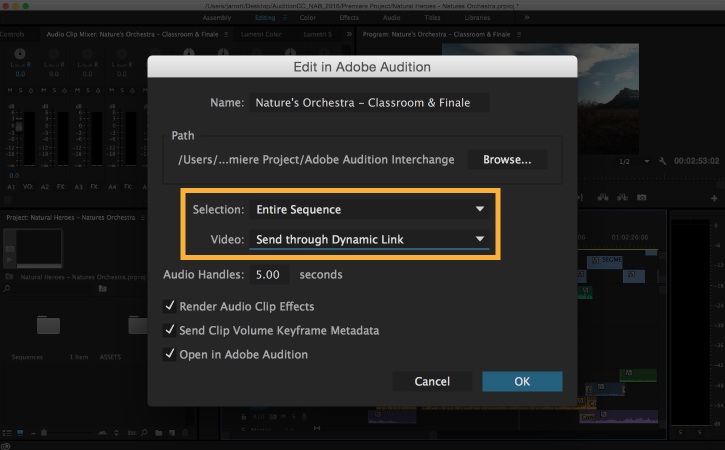This screenshot has width=725, height=450.
Task: Click the A1 volume fader handle
Action: point(18,126)
